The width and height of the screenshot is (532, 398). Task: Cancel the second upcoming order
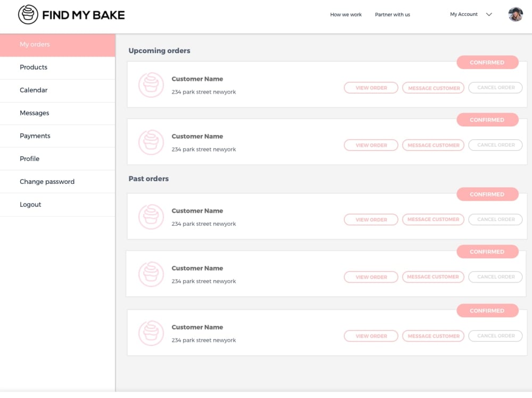click(495, 145)
